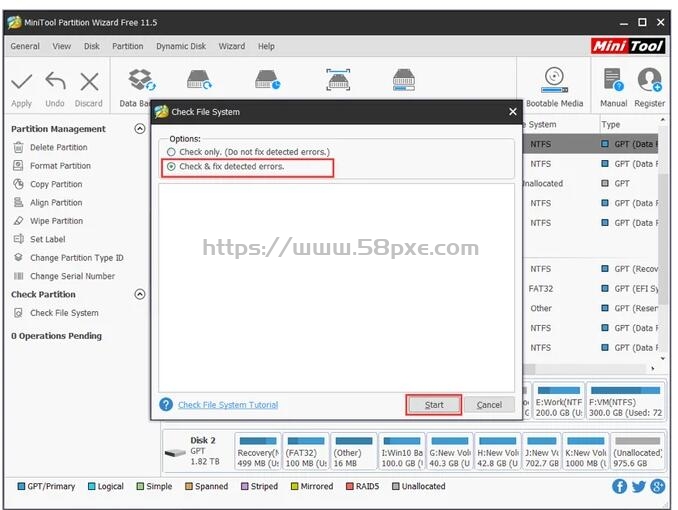Viewport: 678px width, 510px height.
Task: Select the Recovery 499 MB partition block
Action: [258, 452]
